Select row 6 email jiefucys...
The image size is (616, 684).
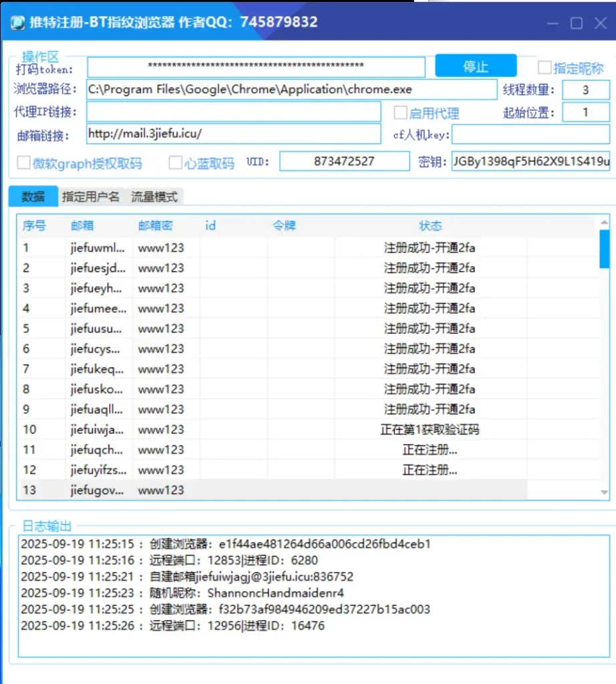(x=95, y=349)
